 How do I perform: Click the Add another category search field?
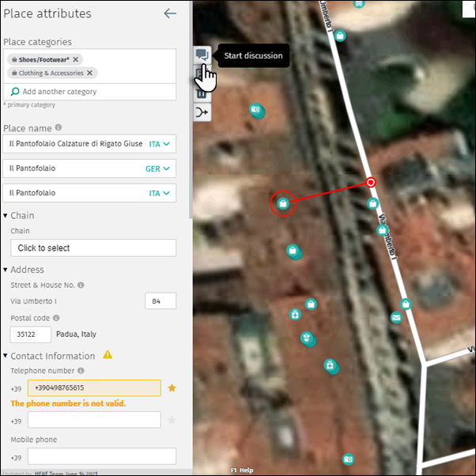(89, 92)
